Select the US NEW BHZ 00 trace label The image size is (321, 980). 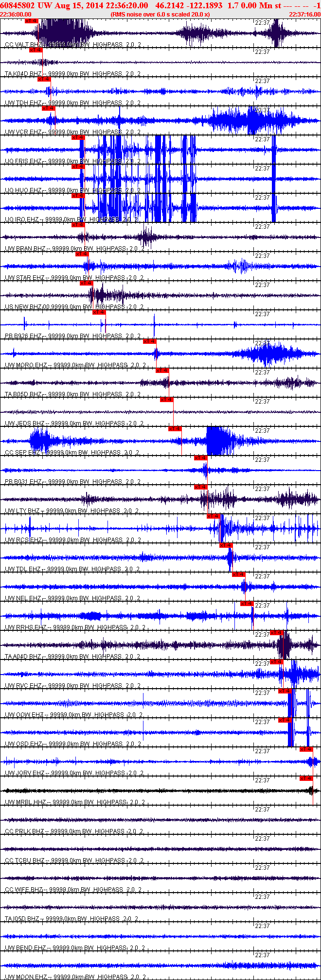[x=27, y=307]
